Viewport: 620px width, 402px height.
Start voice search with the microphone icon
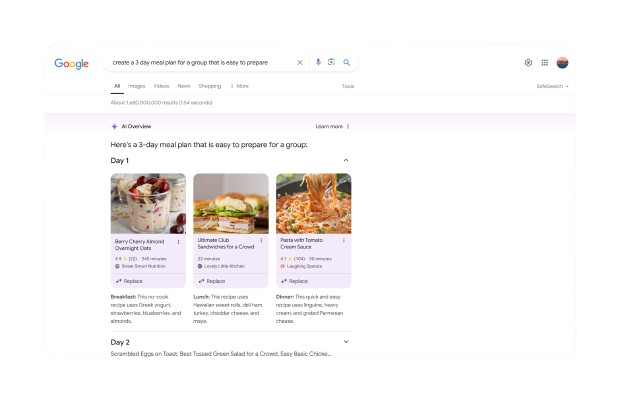318,62
